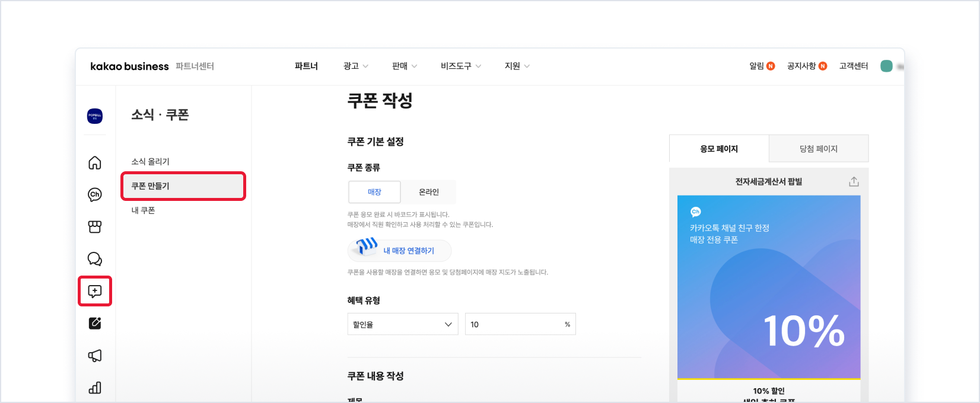Screen dimensions: 980x403
Task: Click the discount percent input showing 10
Action: click(520, 324)
